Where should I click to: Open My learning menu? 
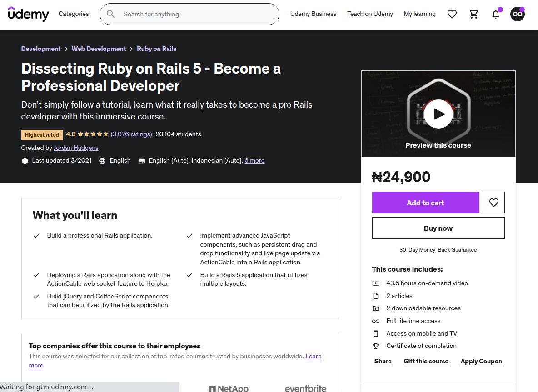pos(419,14)
